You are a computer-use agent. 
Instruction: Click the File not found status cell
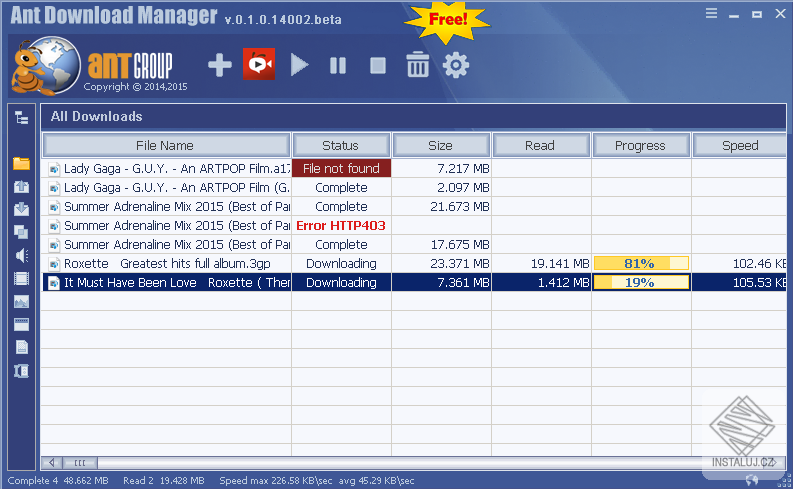coord(341,168)
